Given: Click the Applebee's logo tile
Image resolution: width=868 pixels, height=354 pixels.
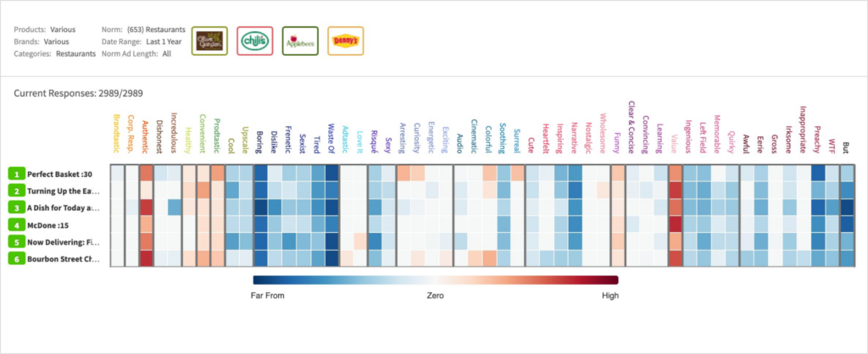Looking at the screenshot, I should tap(300, 41).
